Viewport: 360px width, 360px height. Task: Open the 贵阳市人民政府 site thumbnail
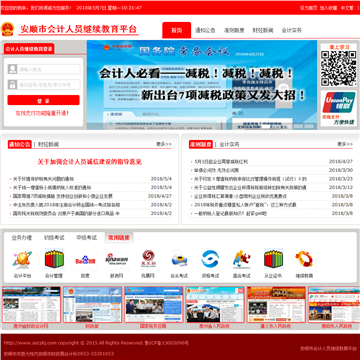pos(334,304)
